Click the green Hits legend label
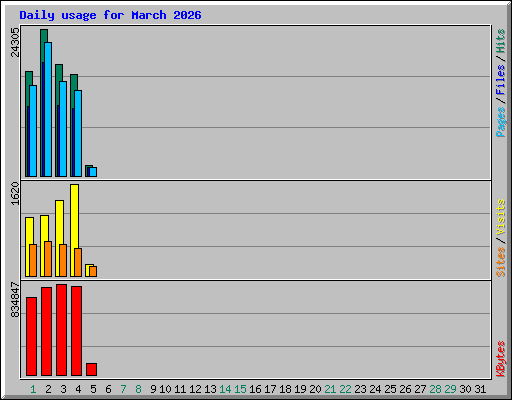Screen dimensions: 512x400 [x=500, y=41]
